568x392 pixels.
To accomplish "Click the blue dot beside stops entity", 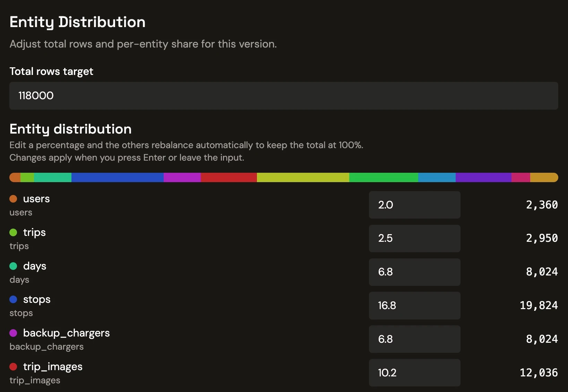I will [x=14, y=299].
